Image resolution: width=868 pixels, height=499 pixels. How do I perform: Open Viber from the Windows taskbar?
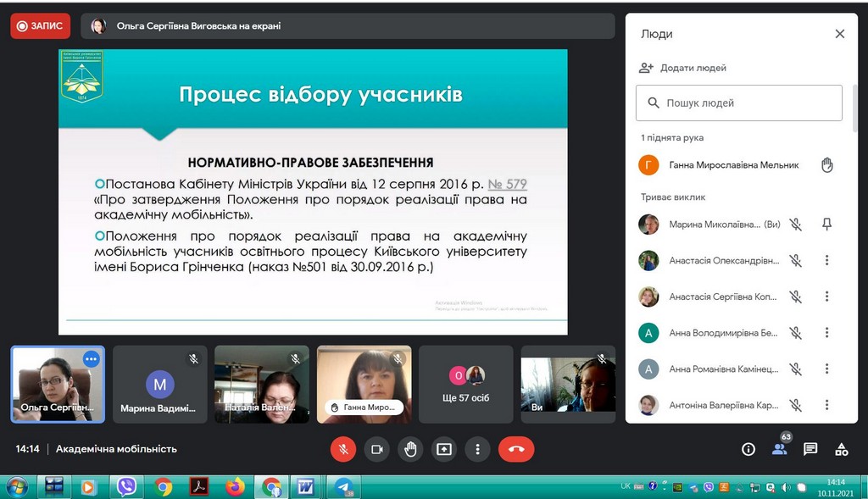tap(127, 487)
